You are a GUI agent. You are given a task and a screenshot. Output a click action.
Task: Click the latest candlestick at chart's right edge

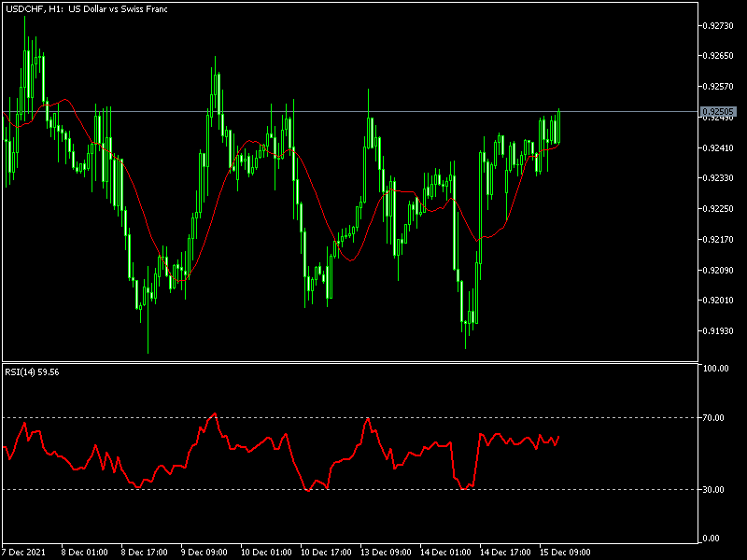point(558,127)
